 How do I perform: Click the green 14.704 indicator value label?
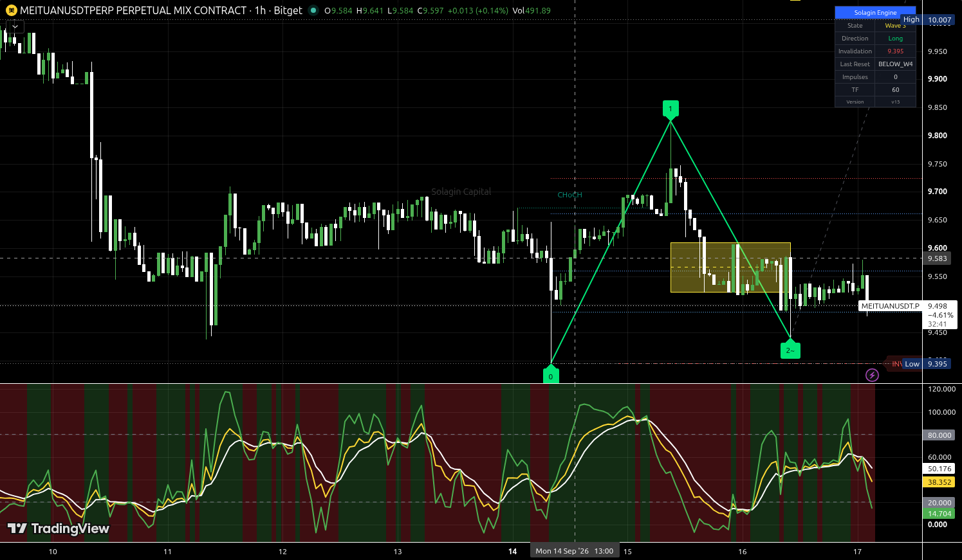(939, 514)
